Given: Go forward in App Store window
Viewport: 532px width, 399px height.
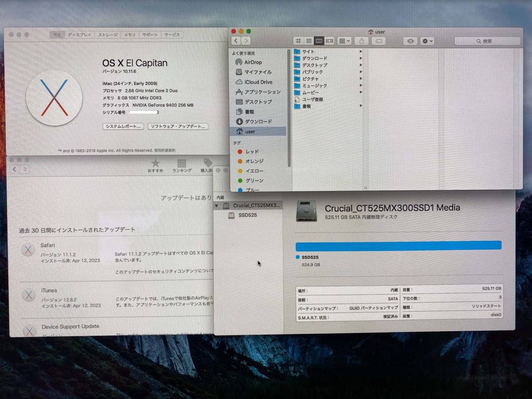Looking at the screenshot, I should pyautogui.click(x=25, y=169).
